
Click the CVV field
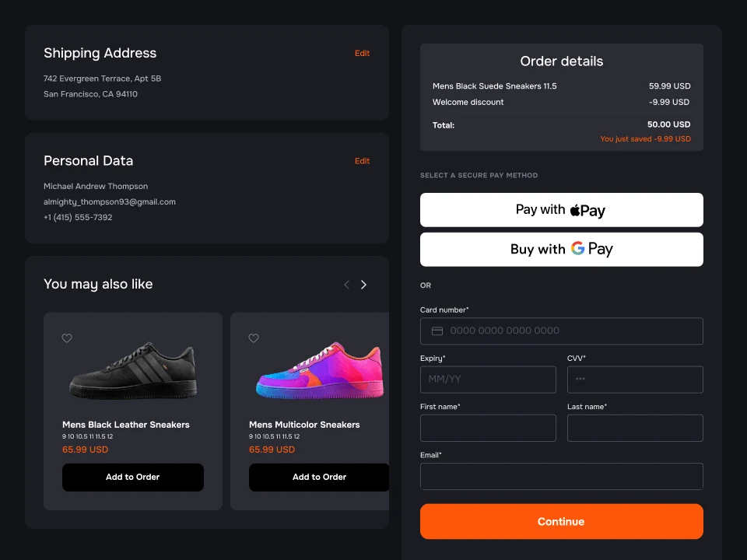(x=635, y=380)
